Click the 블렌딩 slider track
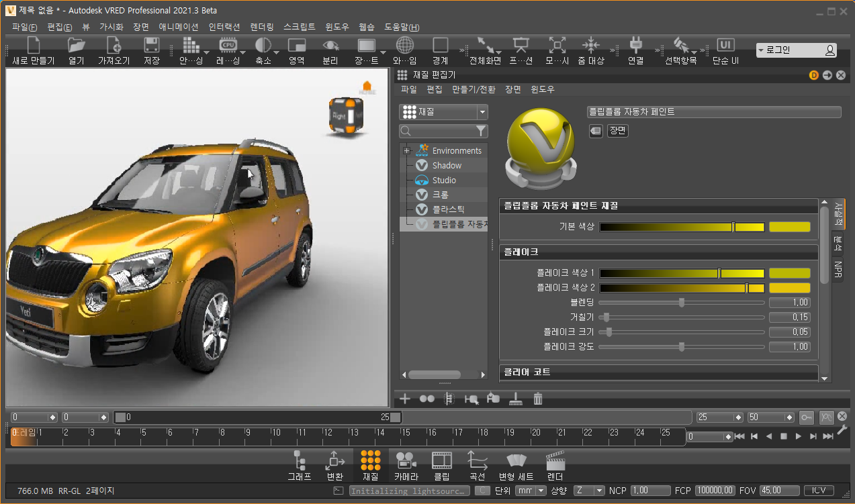 [682, 303]
